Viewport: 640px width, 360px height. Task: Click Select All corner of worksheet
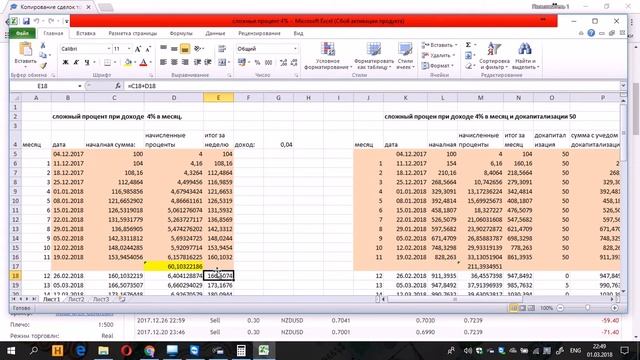click(16, 98)
